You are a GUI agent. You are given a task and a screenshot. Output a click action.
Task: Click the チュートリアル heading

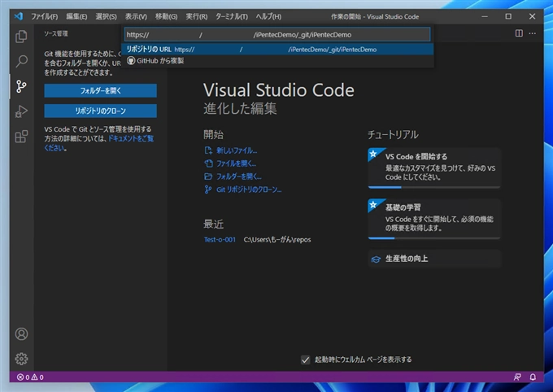(x=393, y=134)
